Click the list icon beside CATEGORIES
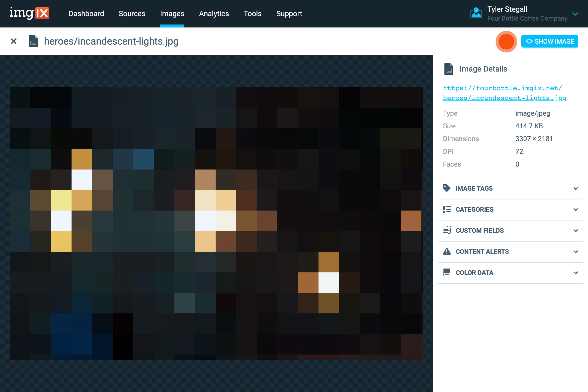The height and width of the screenshot is (392, 588). 447,209
